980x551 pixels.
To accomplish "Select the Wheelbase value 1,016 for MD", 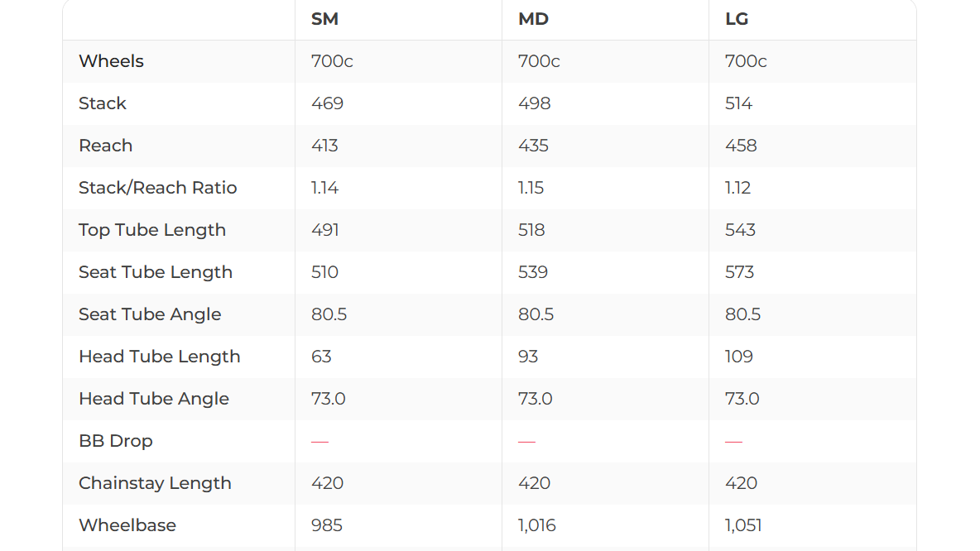I will coord(536,525).
